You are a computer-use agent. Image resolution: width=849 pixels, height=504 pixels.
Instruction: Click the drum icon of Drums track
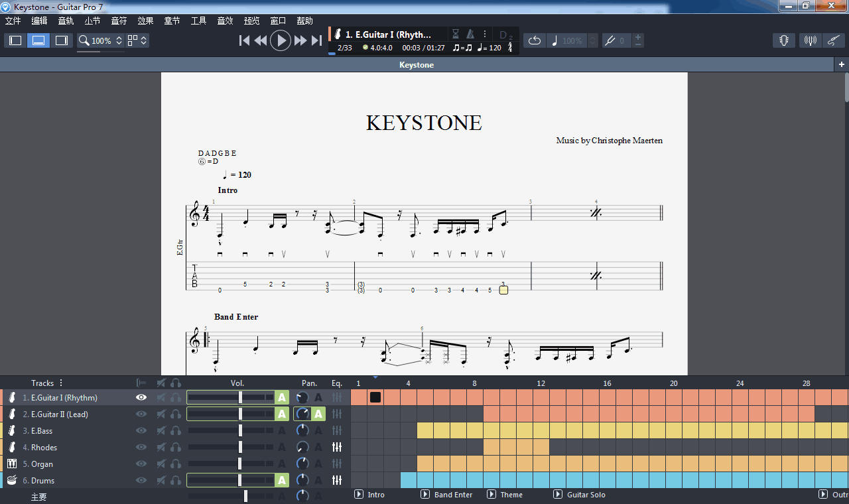tap(12, 480)
